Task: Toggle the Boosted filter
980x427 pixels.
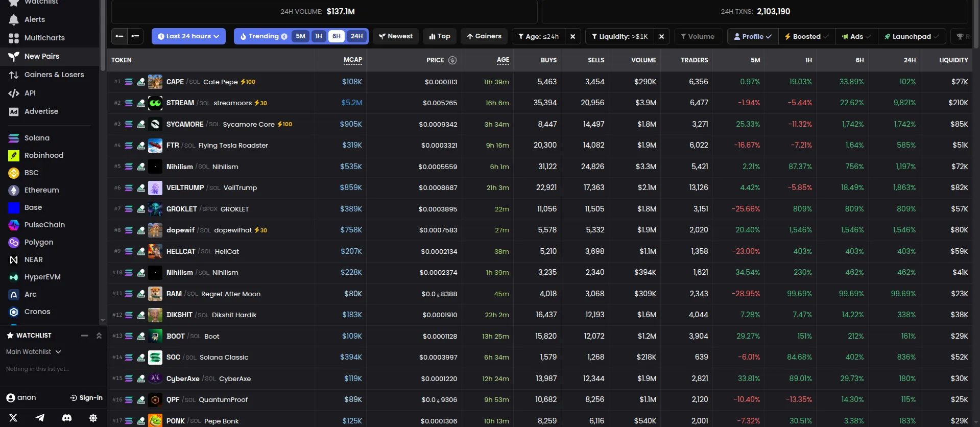Action: coord(806,36)
